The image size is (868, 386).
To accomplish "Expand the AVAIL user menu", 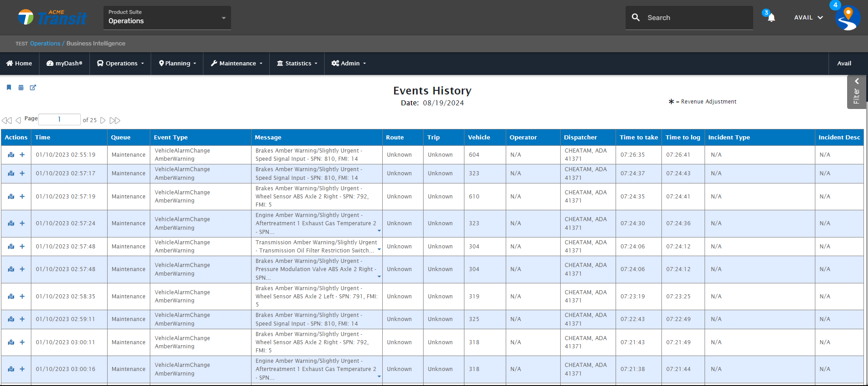I will click(x=808, y=18).
